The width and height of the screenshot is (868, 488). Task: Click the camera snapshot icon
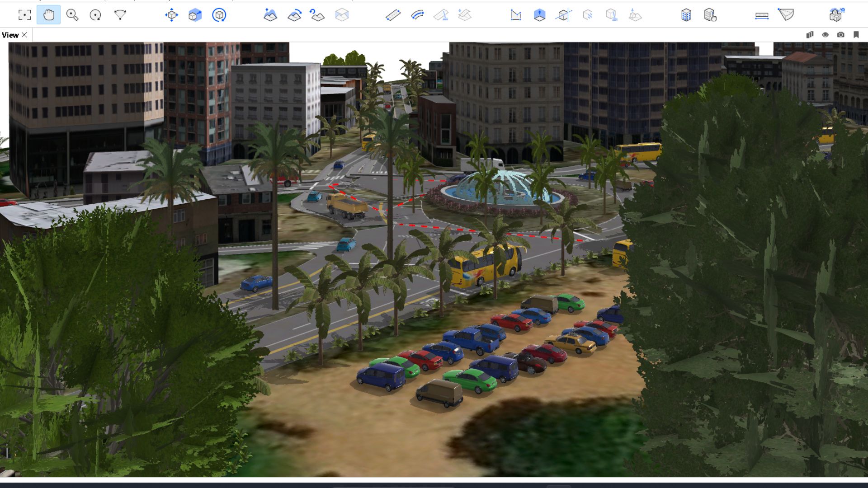[840, 35]
